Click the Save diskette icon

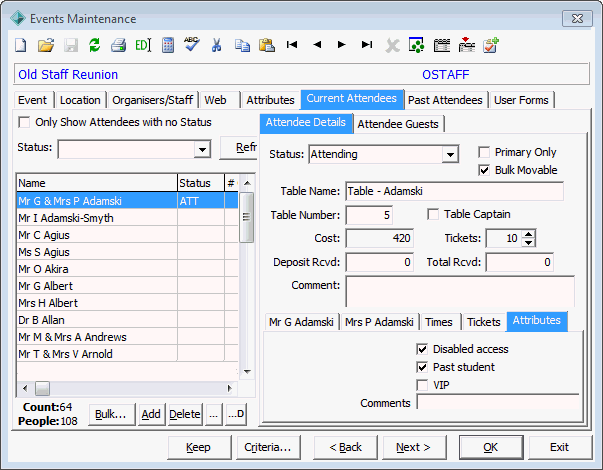click(x=71, y=45)
